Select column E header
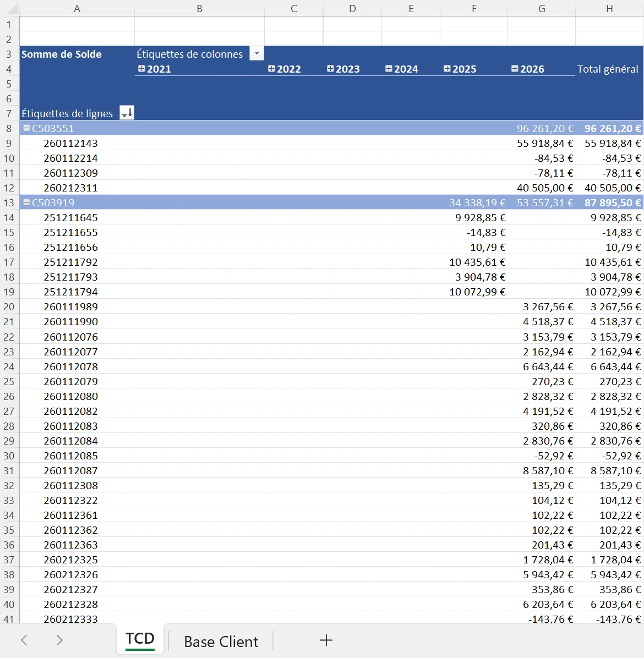This screenshot has height=658, width=644. click(x=411, y=8)
